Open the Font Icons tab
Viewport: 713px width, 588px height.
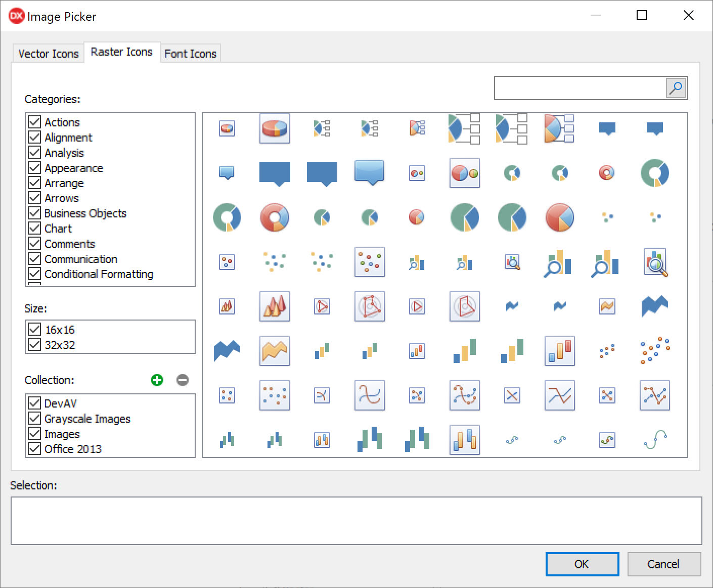coord(190,54)
